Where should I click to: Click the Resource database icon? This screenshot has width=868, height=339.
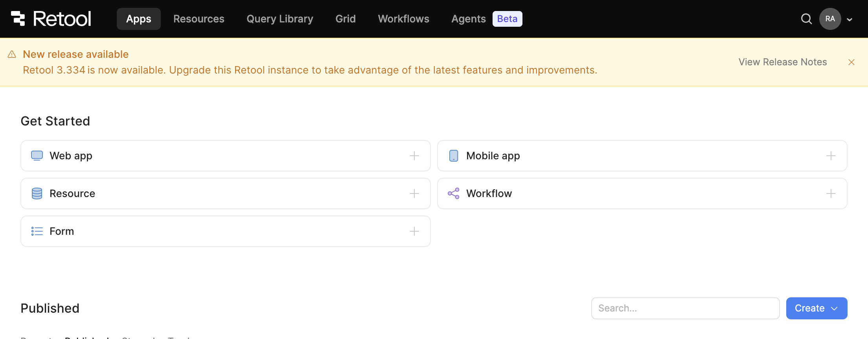tap(37, 193)
